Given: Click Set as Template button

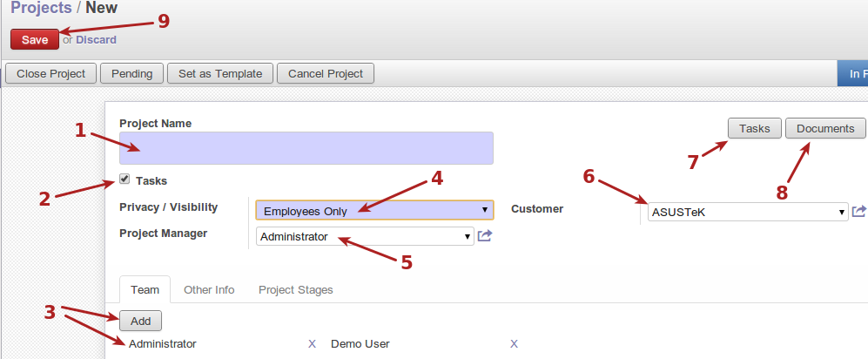Looking at the screenshot, I should [220, 73].
